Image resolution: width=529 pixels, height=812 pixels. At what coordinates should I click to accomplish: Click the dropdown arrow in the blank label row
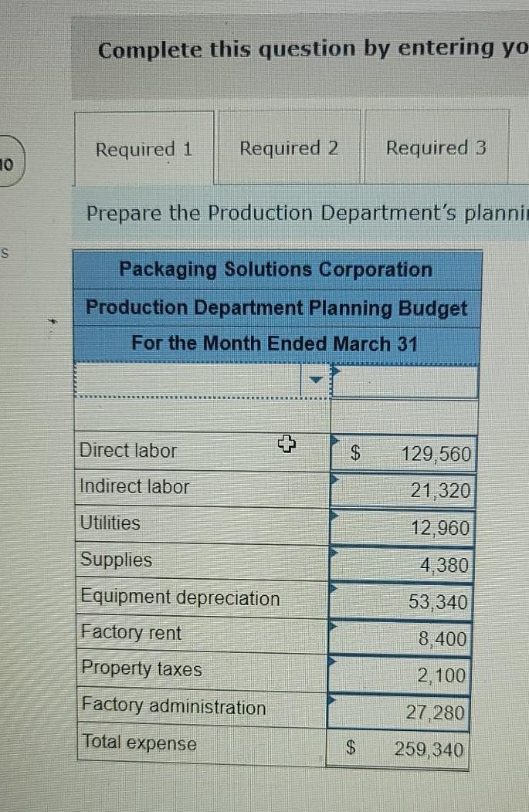[x=317, y=378]
